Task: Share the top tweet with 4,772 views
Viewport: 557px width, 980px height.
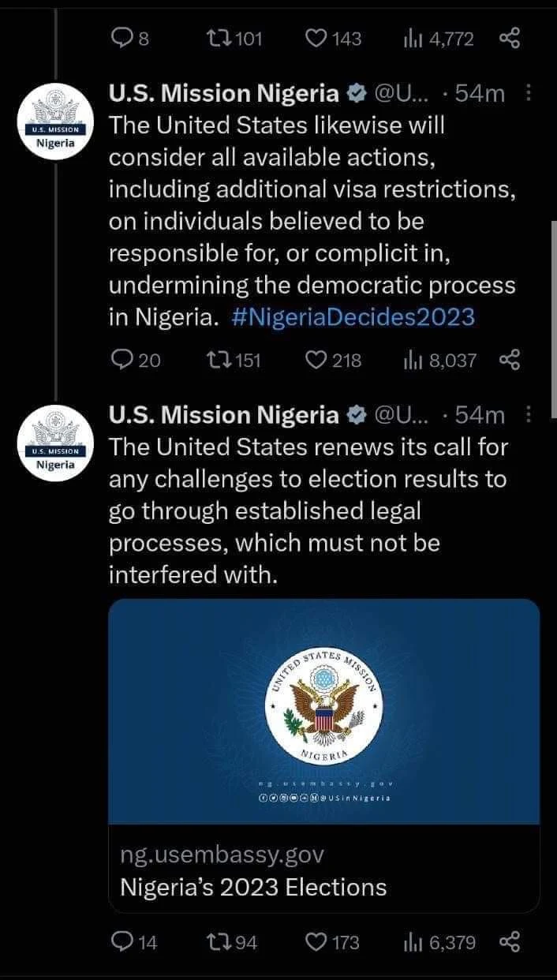Action: (510, 38)
